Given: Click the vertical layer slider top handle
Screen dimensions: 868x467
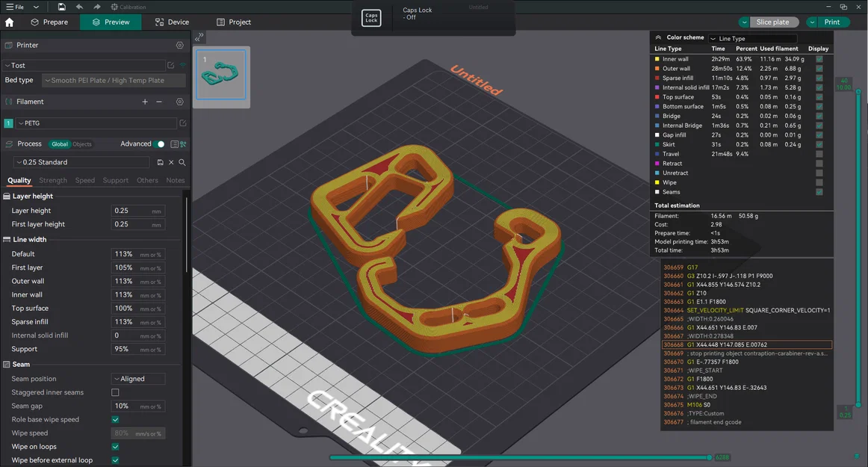Looking at the screenshot, I should click(x=858, y=92).
